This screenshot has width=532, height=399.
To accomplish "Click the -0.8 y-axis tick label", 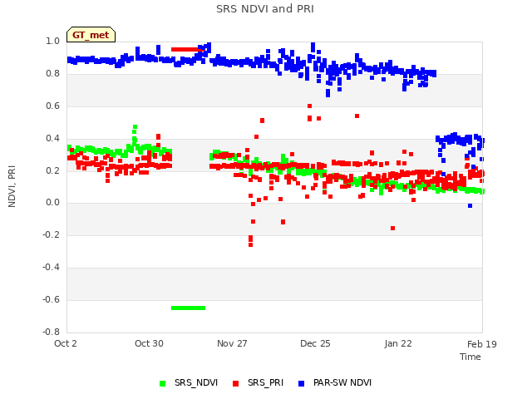I will point(51,332).
